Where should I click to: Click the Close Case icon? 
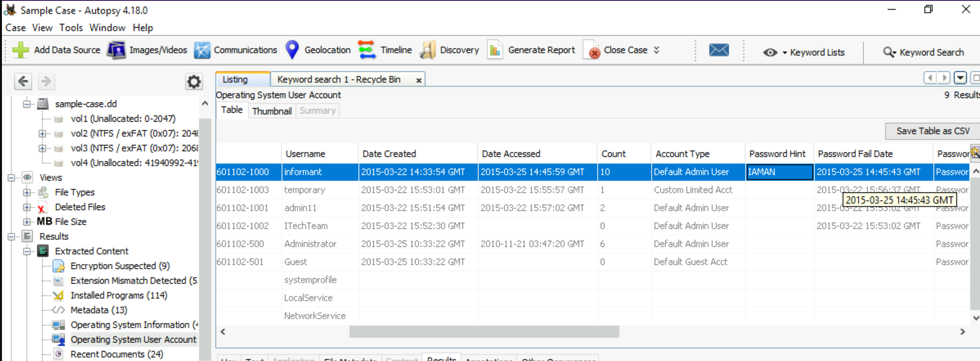(592, 50)
